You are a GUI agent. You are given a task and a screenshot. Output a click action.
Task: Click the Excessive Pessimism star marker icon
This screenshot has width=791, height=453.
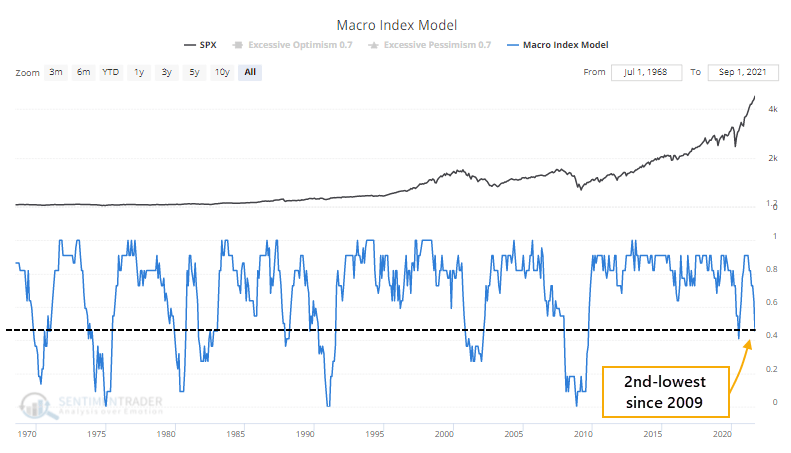373,45
